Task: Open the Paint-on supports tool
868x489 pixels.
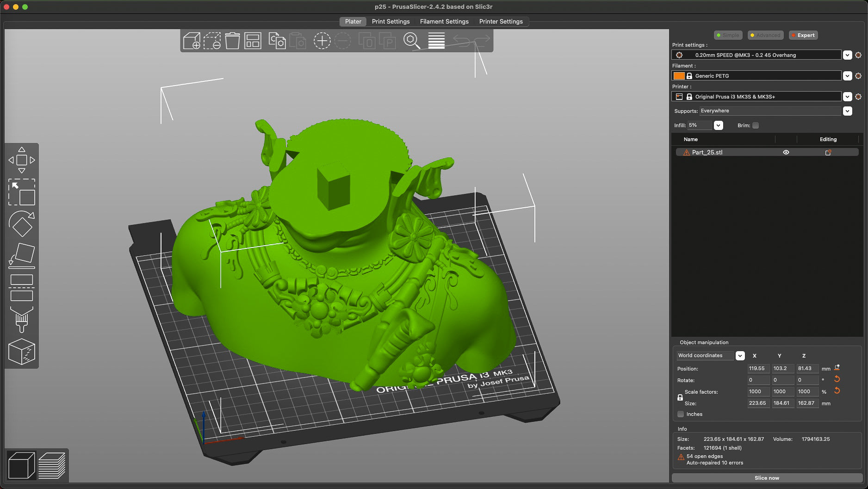Action: pyautogui.click(x=22, y=320)
